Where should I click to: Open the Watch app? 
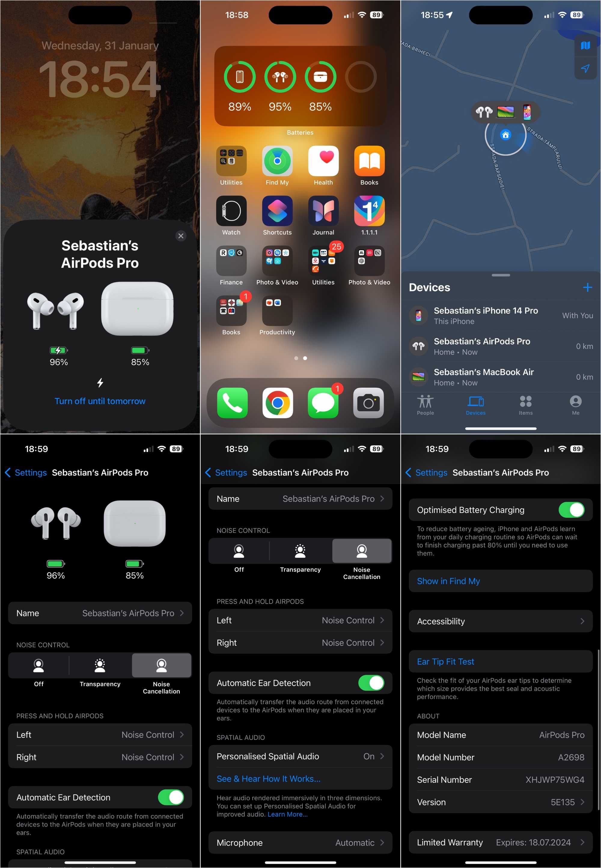tap(232, 212)
